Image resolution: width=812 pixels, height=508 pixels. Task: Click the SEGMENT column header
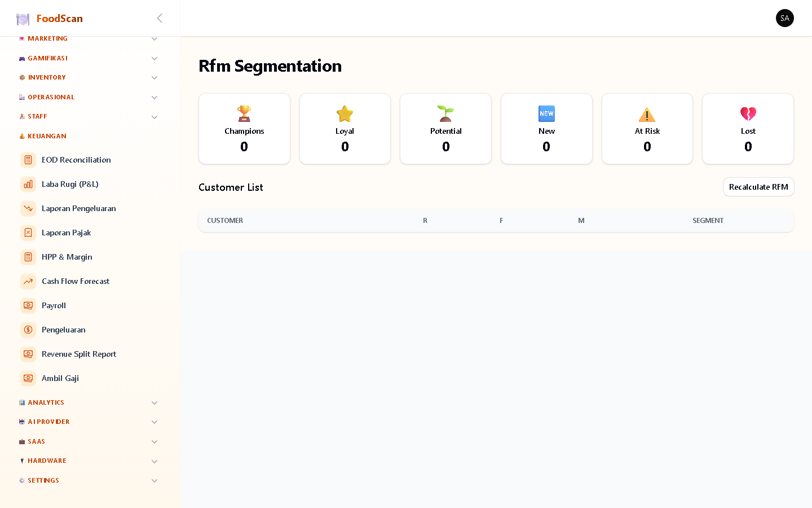click(x=708, y=221)
